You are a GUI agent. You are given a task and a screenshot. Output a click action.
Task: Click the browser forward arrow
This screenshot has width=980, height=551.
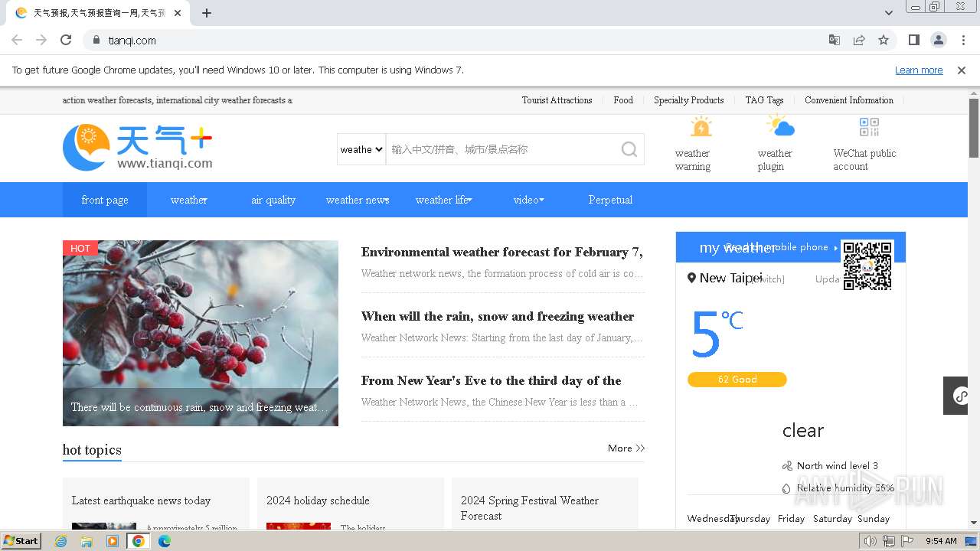41,40
